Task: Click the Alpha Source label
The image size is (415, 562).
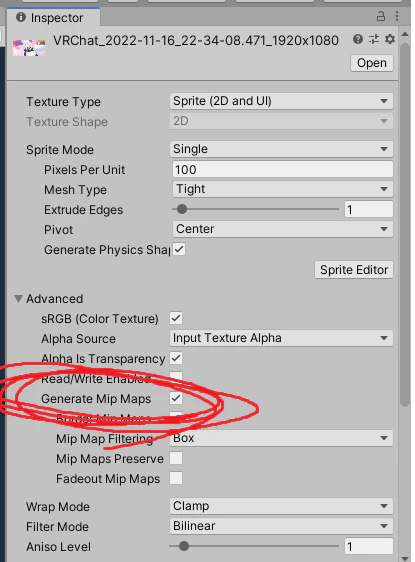Action: coord(78,339)
